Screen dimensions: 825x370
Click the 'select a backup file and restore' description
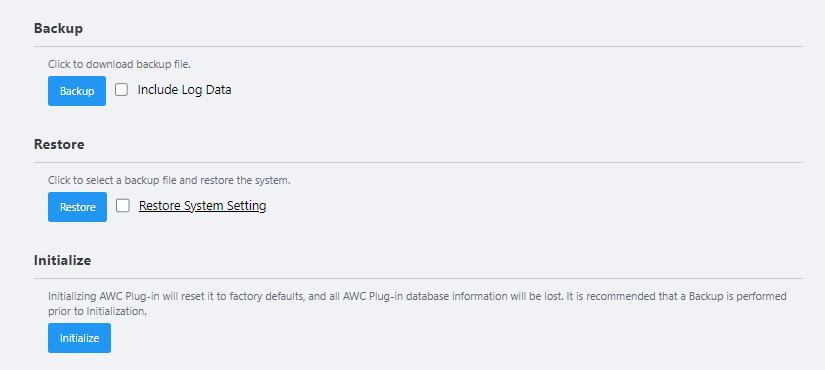[x=169, y=181]
